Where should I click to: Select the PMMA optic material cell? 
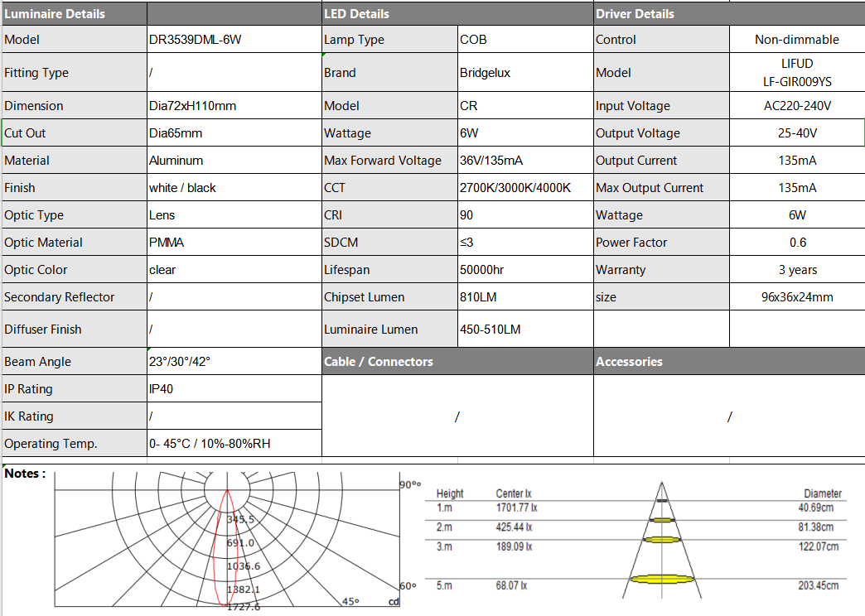(234, 242)
